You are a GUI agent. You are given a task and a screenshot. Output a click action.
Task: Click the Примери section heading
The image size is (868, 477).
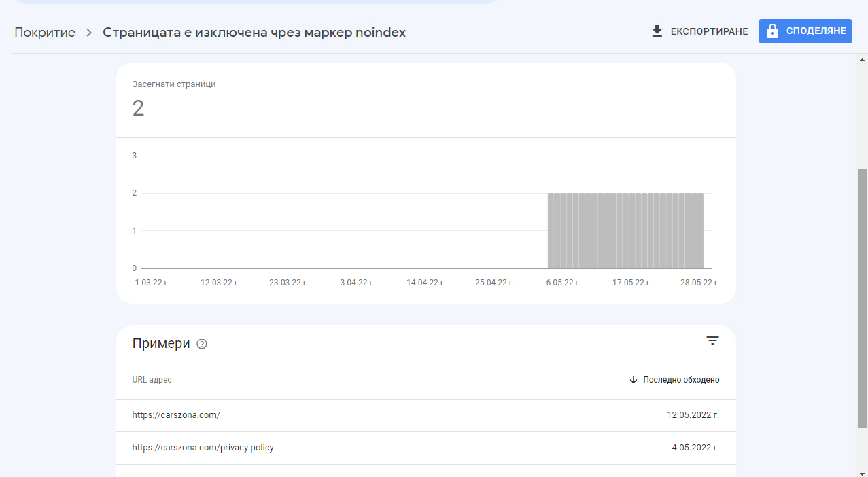161,344
